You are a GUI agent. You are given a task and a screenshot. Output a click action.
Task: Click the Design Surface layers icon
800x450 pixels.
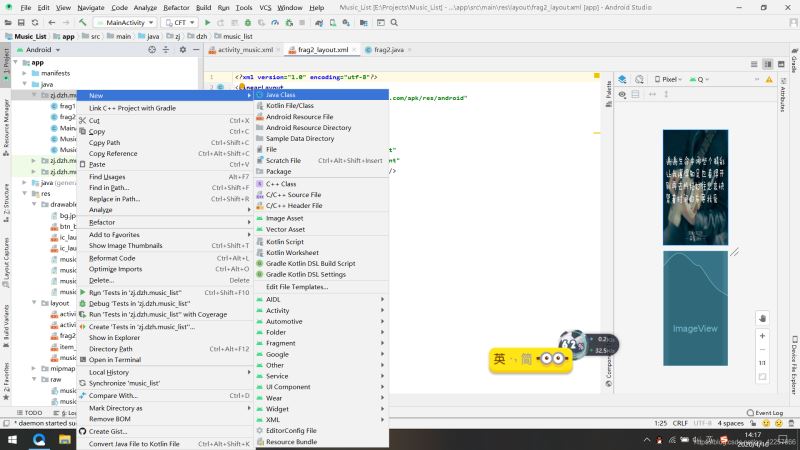pos(624,79)
